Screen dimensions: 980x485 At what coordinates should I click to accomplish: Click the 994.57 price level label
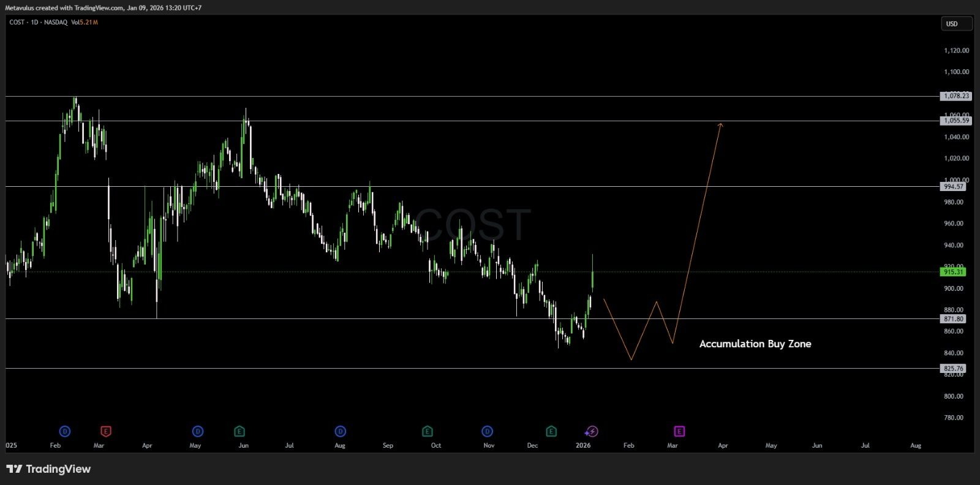point(954,187)
